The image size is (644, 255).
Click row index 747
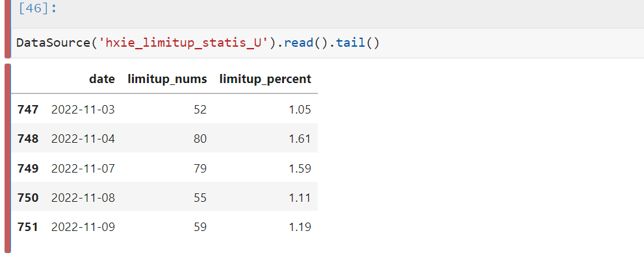28,110
